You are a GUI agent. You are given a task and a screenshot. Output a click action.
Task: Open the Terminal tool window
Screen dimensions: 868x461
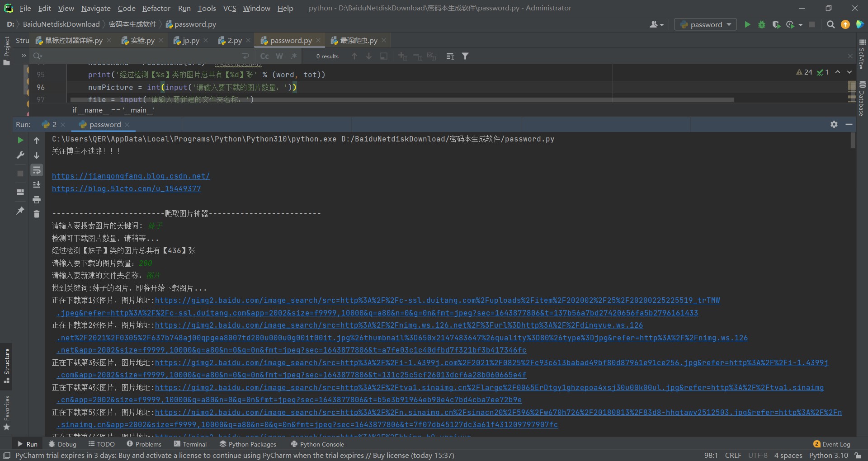[x=190, y=444]
